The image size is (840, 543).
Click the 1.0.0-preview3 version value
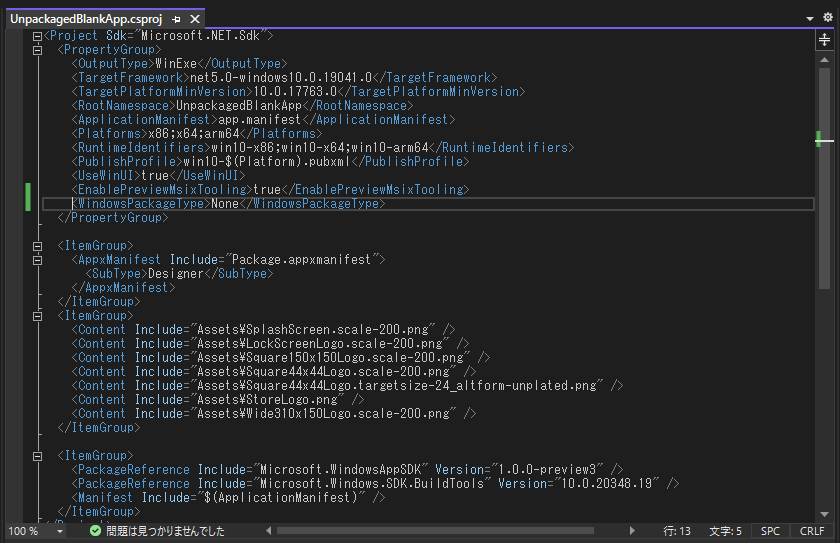(547, 470)
